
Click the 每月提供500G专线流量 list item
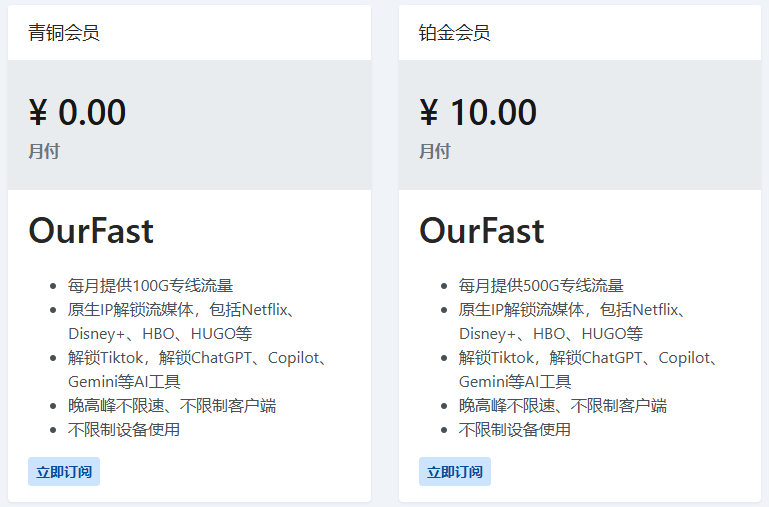(x=541, y=285)
